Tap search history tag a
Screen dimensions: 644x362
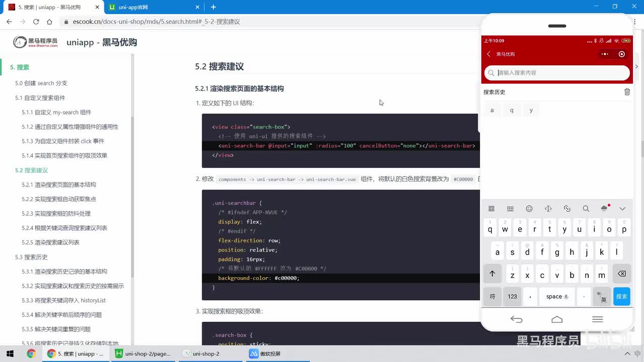pyautogui.click(x=492, y=110)
